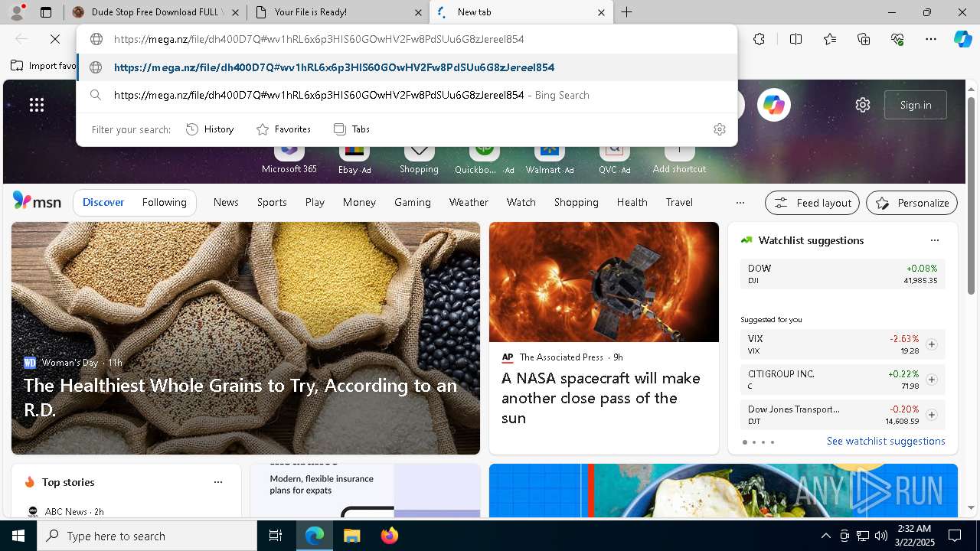
Task: Add Dow Jones Transport to watchlist
Action: pos(931,415)
